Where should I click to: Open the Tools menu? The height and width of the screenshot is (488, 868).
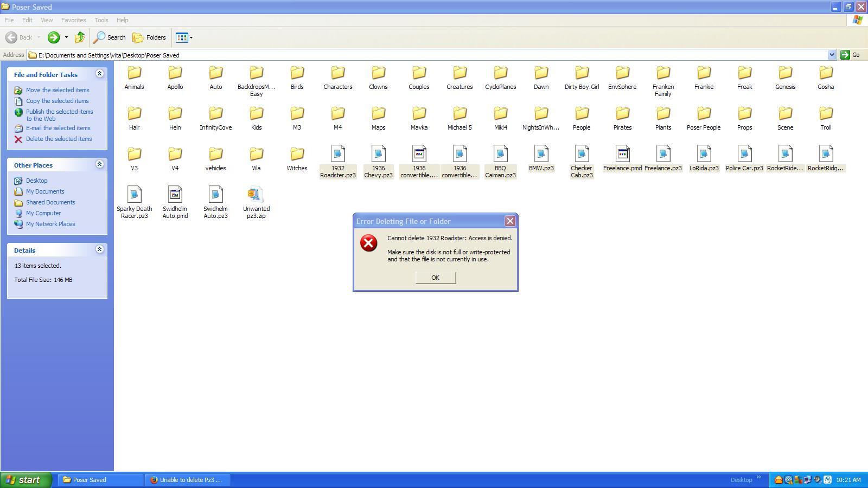[x=101, y=20]
